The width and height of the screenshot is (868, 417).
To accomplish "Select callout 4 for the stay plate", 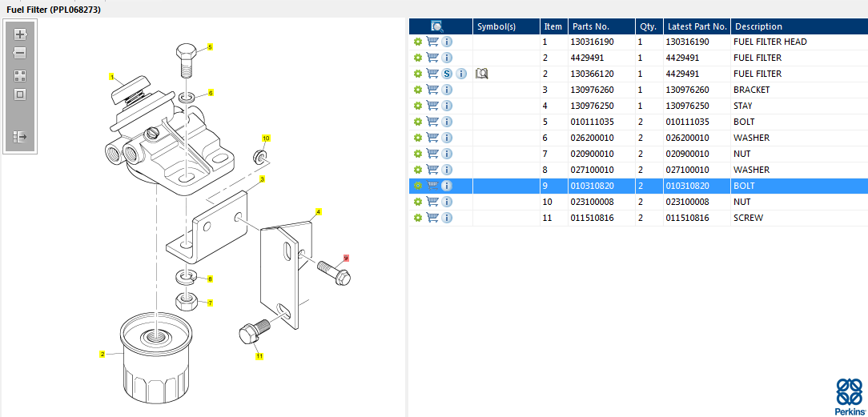I will (319, 211).
